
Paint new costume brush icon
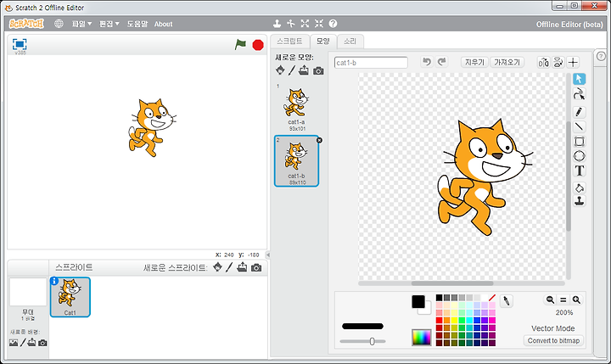(x=292, y=70)
